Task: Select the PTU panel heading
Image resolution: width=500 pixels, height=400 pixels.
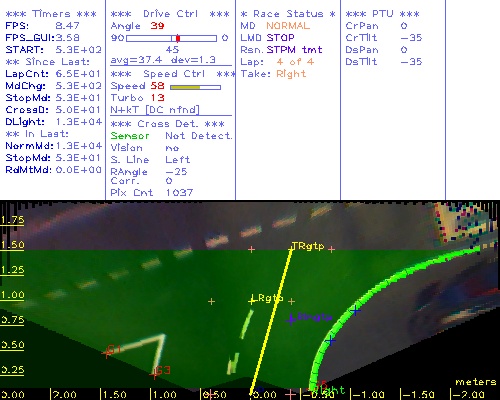Action: 382,14
